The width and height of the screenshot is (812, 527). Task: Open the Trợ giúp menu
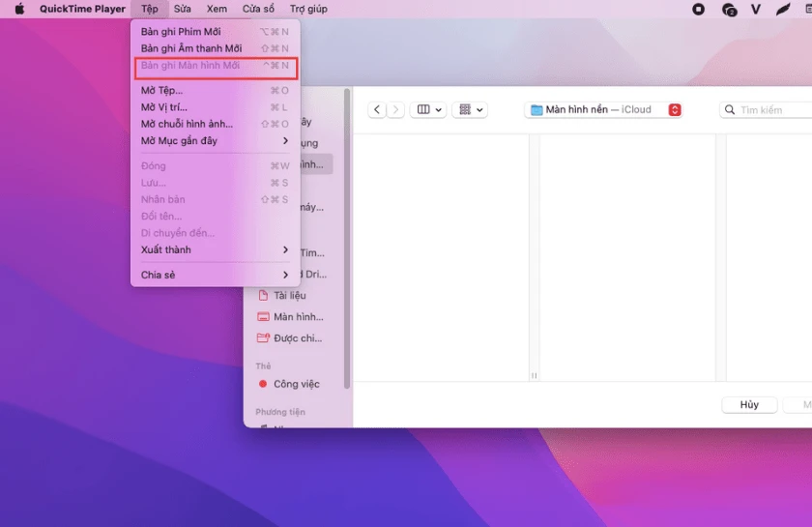pyautogui.click(x=308, y=9)
